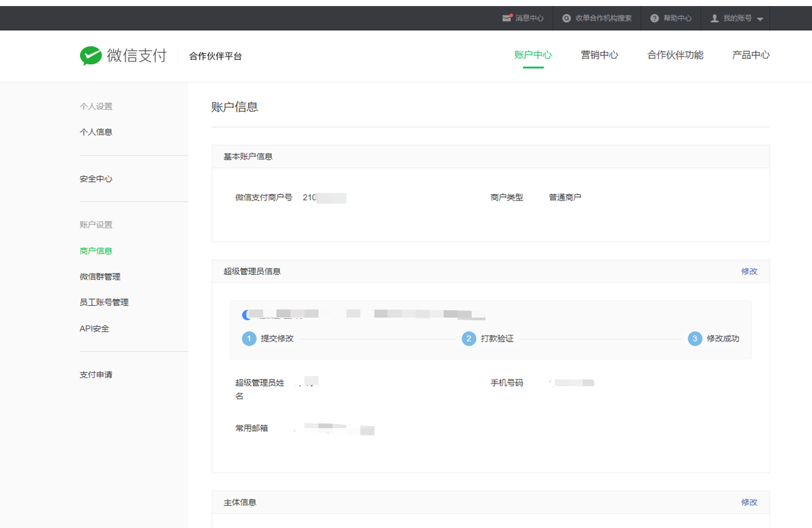Select 商户信息 in sidebar
This screenshot has height=528, width=812.
click(x=96, y=251)
